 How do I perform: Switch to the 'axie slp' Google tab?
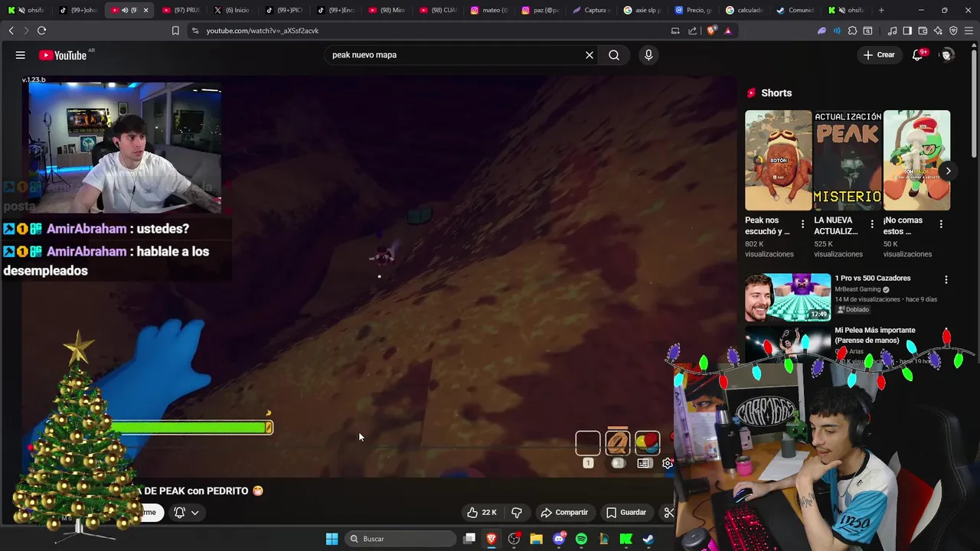click(642, 10)
